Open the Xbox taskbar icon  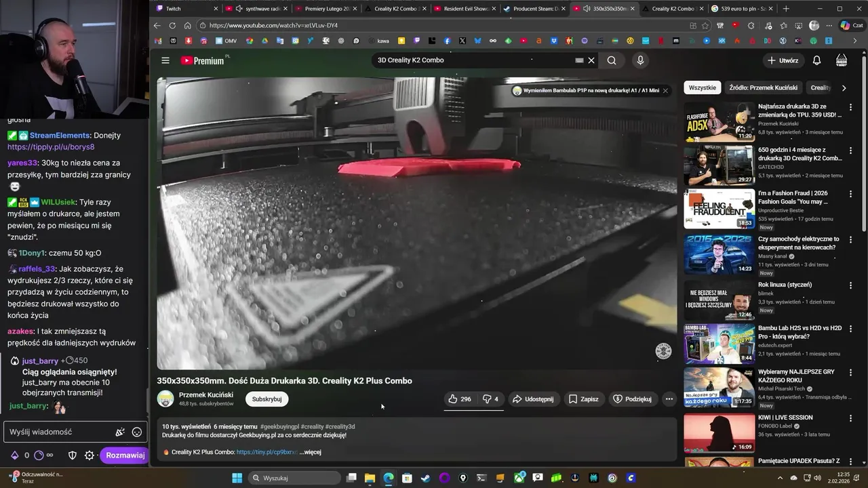pyautogui.click(x=520, y=478)
